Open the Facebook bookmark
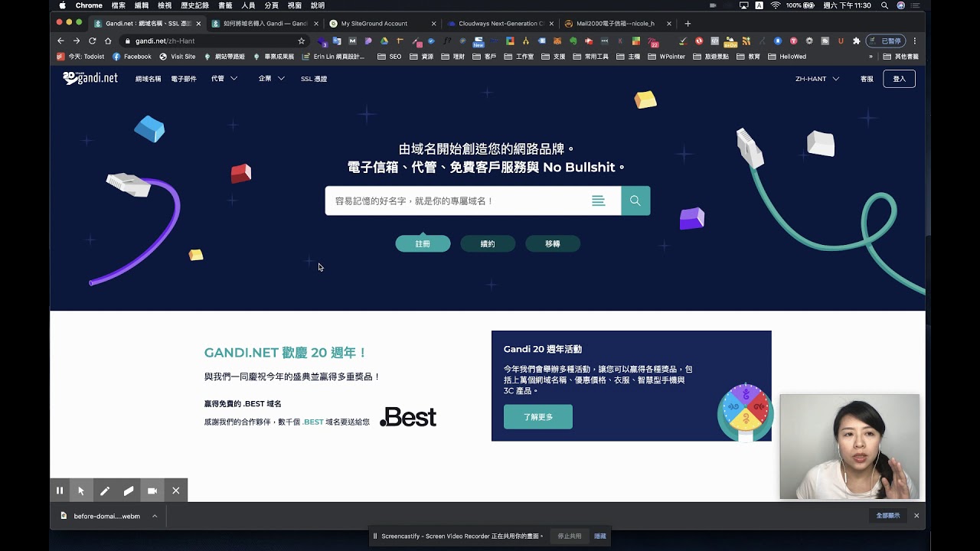980x551 pixels. (132, 57)
